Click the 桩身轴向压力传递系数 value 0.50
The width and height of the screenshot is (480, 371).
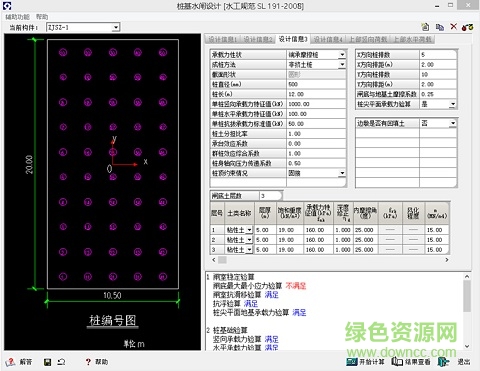pos(316,163)
